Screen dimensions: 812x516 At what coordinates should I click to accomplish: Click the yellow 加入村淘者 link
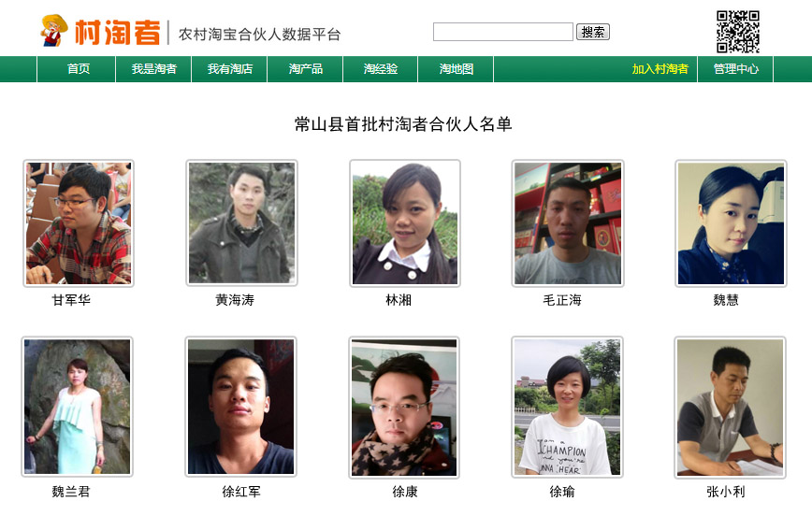[660, 69]
